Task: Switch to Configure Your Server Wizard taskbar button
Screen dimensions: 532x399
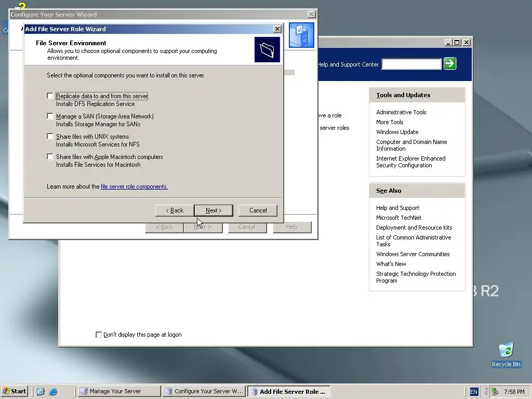Action: click(x=204, y=391)
